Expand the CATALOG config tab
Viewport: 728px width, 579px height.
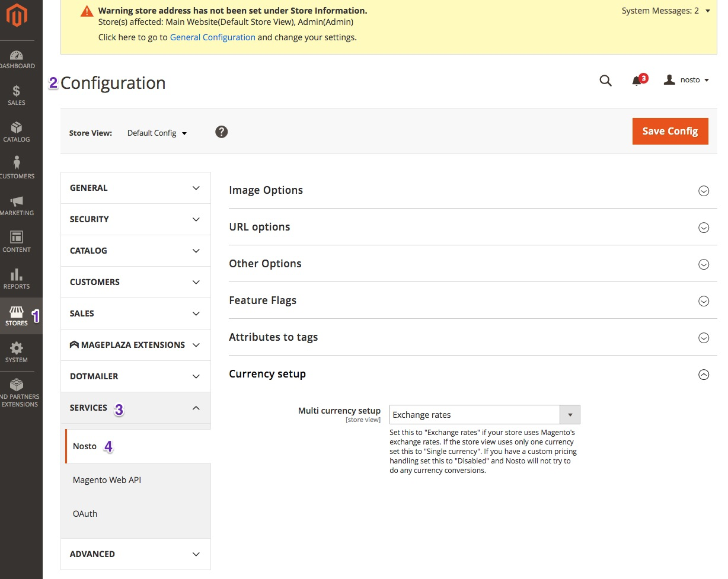[136, 251]
